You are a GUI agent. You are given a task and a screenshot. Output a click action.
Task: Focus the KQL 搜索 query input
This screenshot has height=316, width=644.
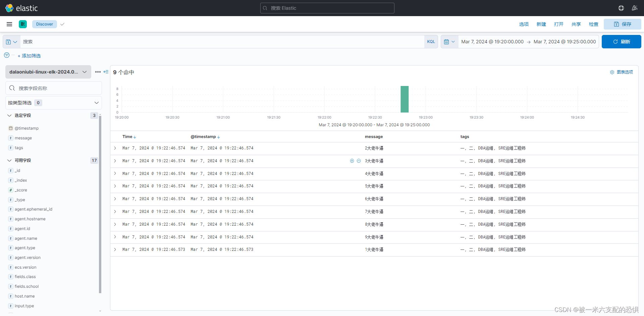[x=222, y=42]
